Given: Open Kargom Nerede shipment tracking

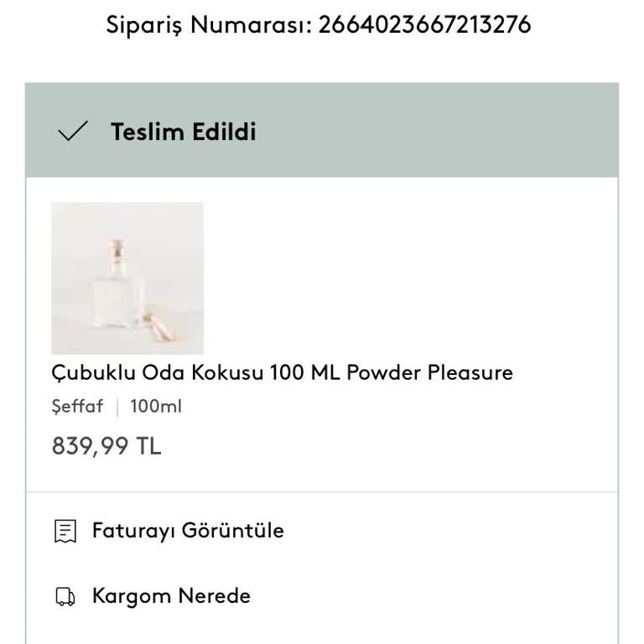Looking at the screenshot, I should [171, 597].
